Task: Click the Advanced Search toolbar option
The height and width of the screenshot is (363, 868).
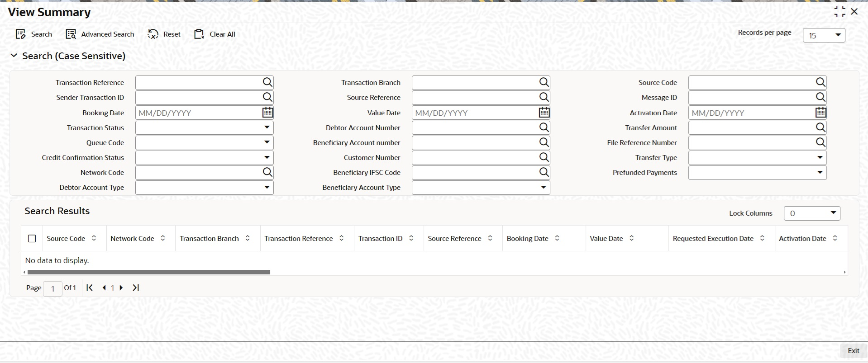Action: pyautogui.click(x=100, y=34)
